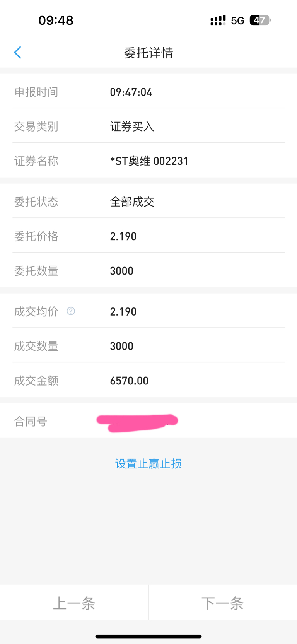The width and height of the screenshot is (297, 644).
Task: Open the 设置止赢止损 link
Action: [148, 463]
